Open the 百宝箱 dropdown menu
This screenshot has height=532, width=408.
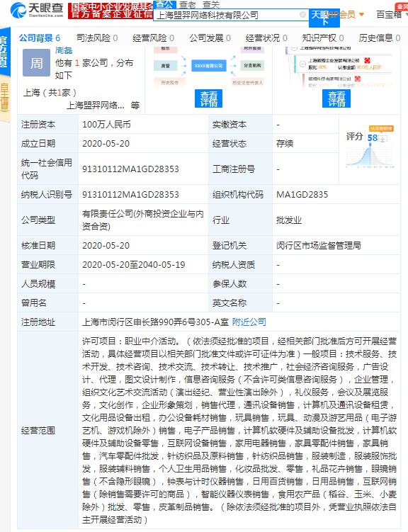tap(392, 15)
